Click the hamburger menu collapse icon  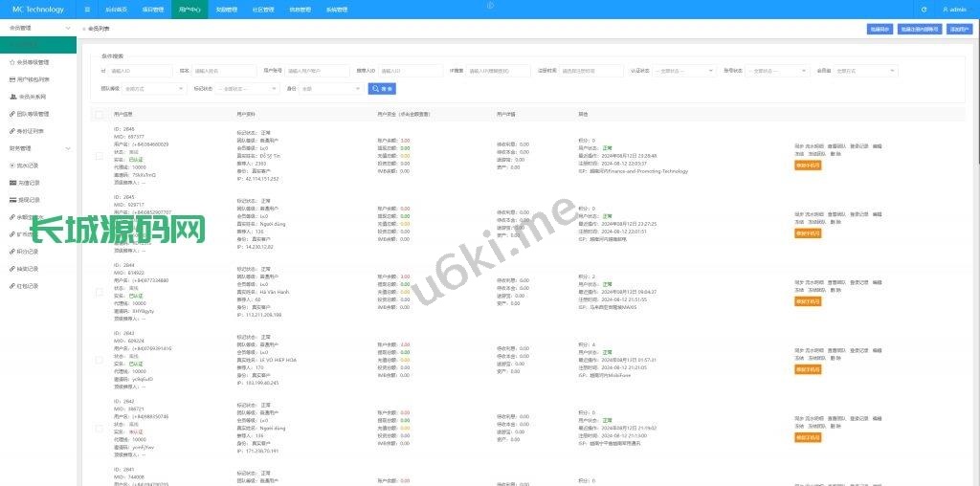(x=88, y=10)
